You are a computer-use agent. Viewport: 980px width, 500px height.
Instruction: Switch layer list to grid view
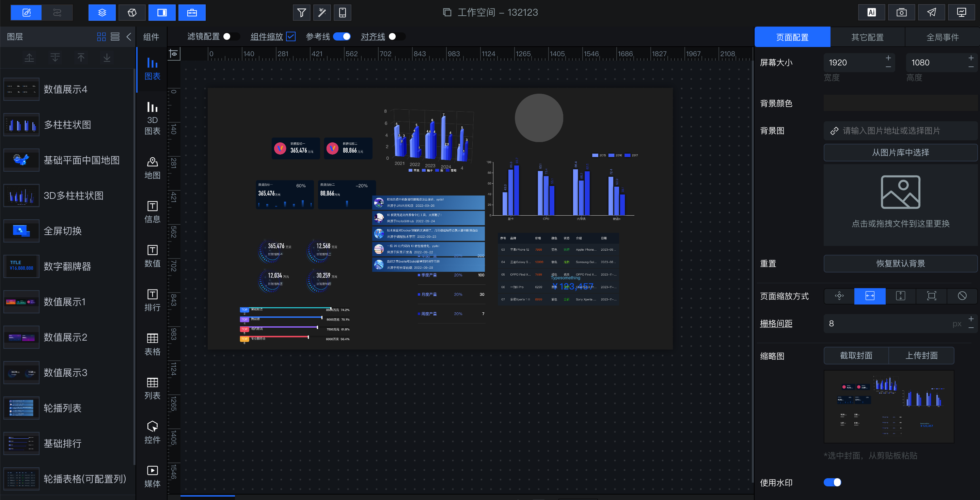[101, 36]
